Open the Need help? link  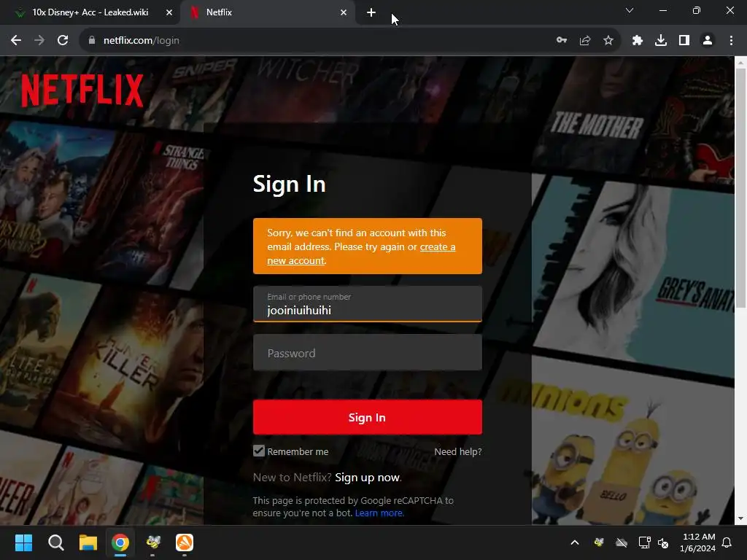[458, 451]
